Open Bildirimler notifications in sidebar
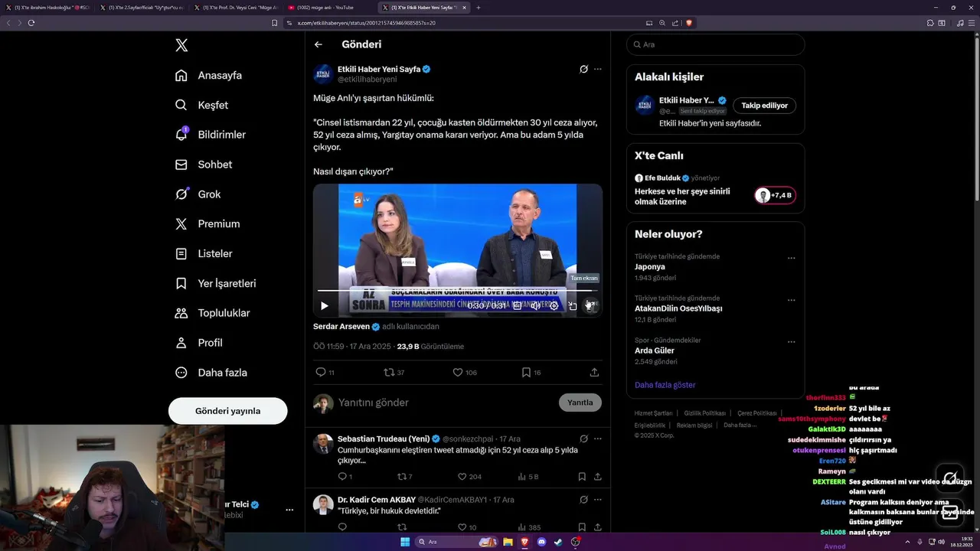The height and width of the screenshot is (551, 980). pos(211,135)
